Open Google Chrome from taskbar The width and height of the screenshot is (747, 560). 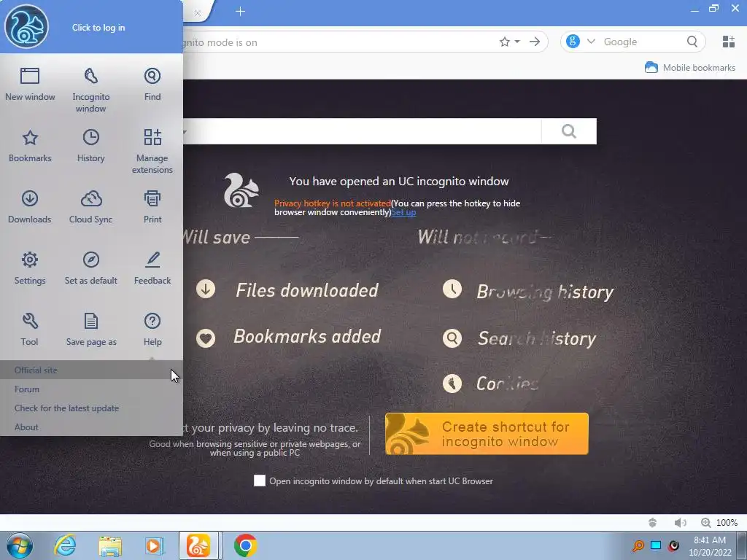coord(245,545)
